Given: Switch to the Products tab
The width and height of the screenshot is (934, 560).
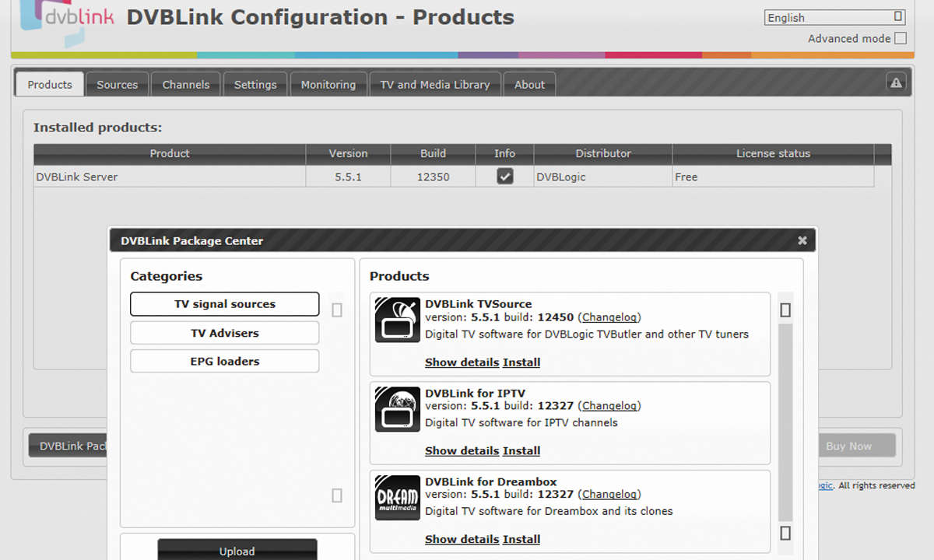Looking at the screenshot, I should 50,85.
